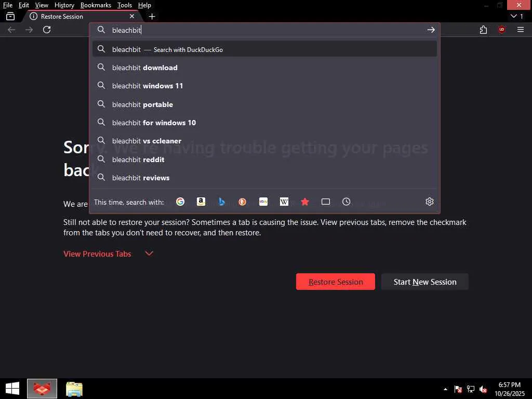Screen dimensions: 532x399
Task: Click the network tray icon
Action: coord(471,389)
